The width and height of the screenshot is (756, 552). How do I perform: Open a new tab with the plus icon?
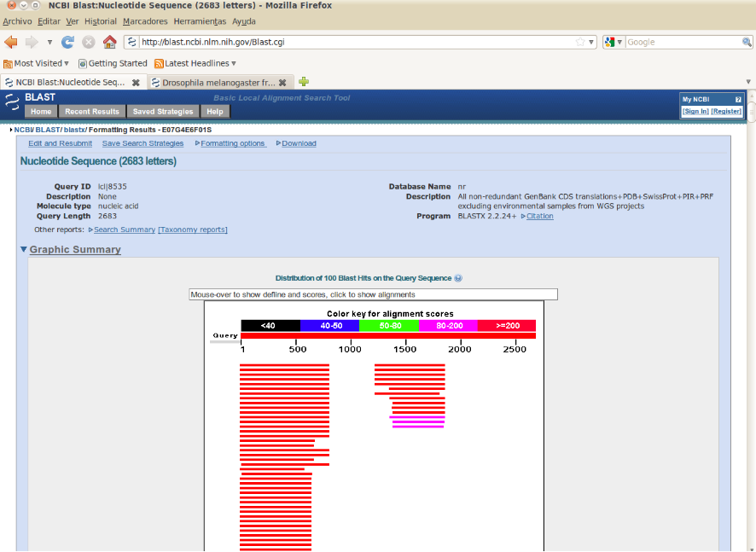click(303, 82)
